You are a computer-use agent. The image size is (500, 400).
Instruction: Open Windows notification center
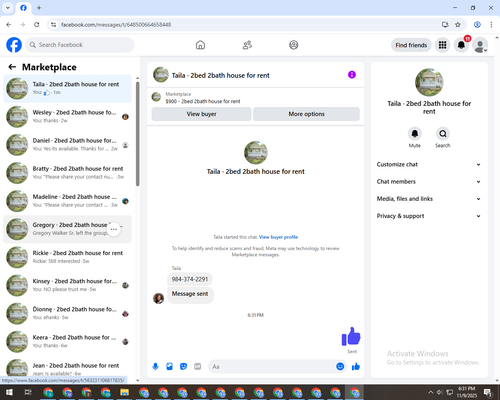[488, 392]
